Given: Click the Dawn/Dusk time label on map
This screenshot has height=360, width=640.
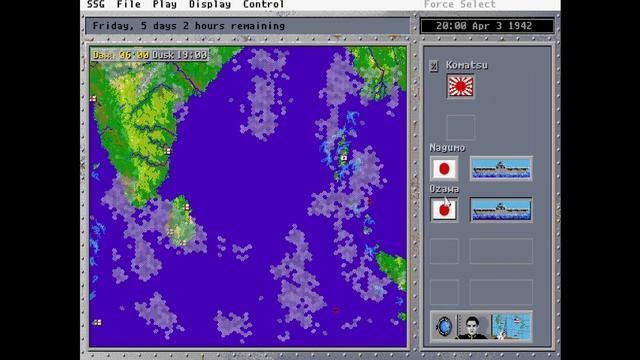Looking at the screenshot, I should [150, 55].
